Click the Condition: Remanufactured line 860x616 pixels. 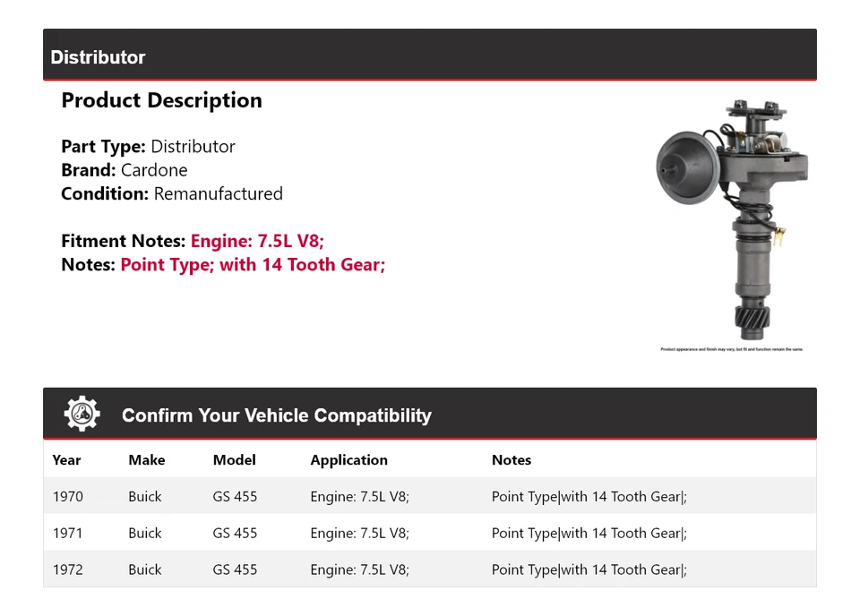pyautogui.click(x=172, y=194)
